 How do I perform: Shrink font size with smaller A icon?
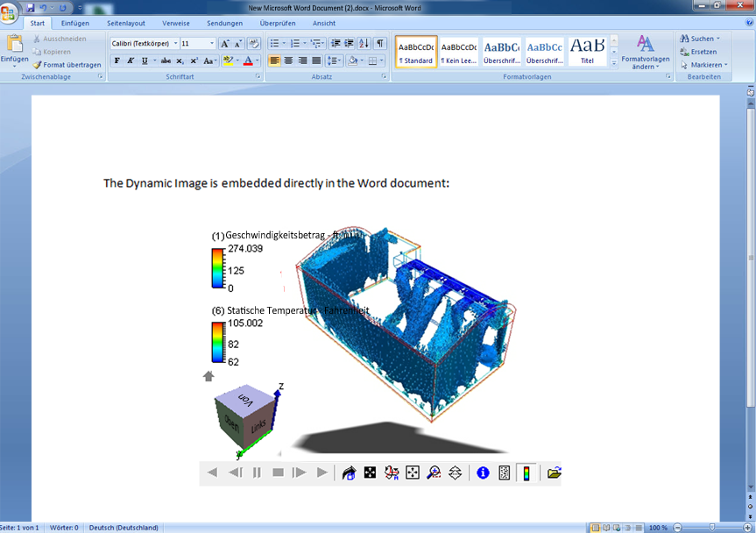coord(238,44)
